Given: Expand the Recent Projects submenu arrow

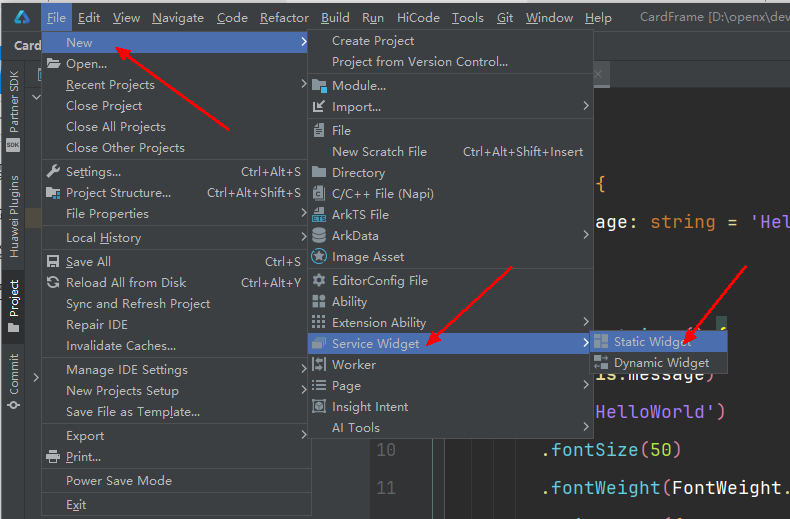Looking at the screenshot, I should (x=303, y=84).
